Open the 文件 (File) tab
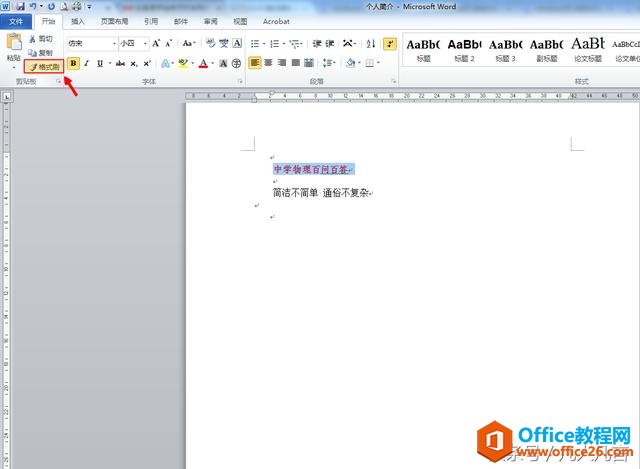Image resolution: width=640 pixels, height=469 pixels. click(x=16, y=21)
